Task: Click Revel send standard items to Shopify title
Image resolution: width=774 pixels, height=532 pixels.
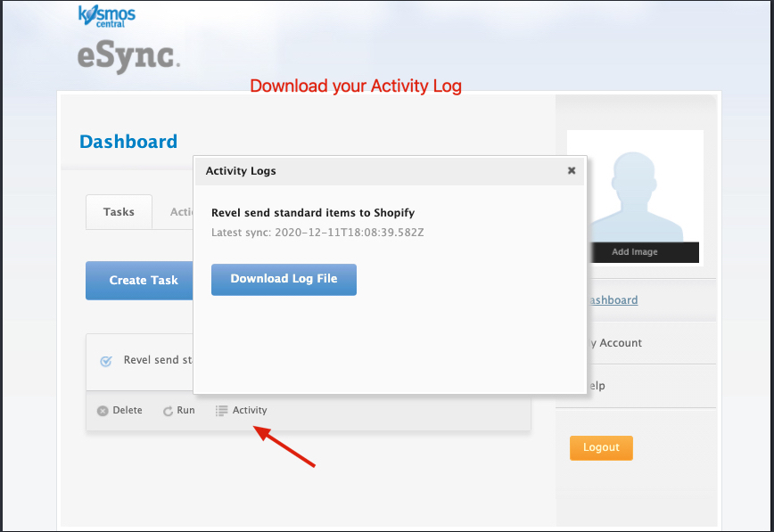Action: [313, 213]
